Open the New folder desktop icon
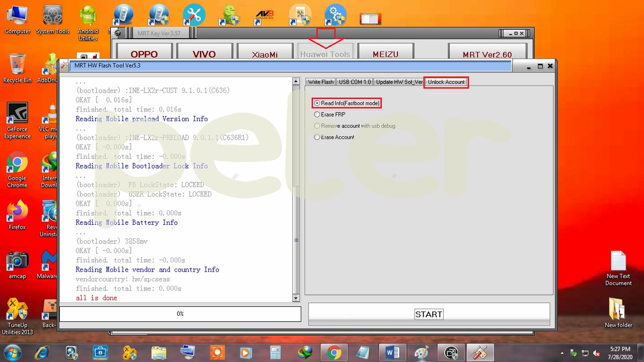 tap(618, 313)
